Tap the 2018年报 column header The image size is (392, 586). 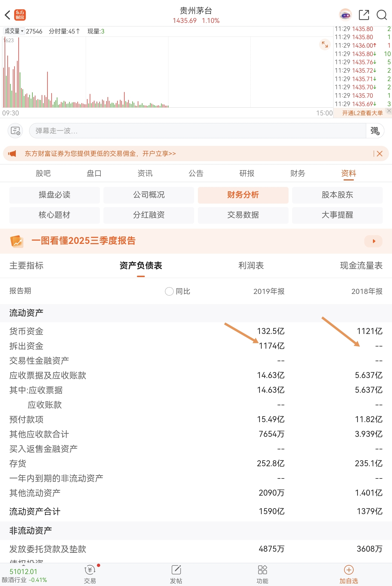pyautogui.click(x=367, y=291)
